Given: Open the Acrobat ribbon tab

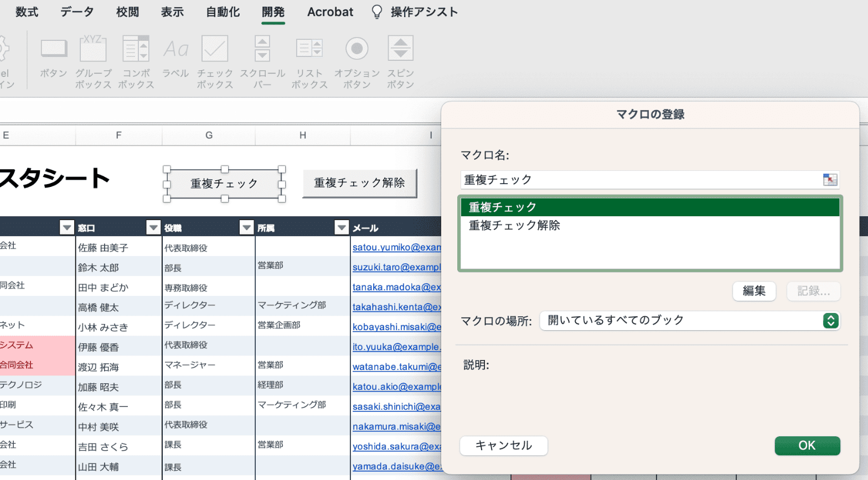Looking at the screenshot, I should coord(330,12).
